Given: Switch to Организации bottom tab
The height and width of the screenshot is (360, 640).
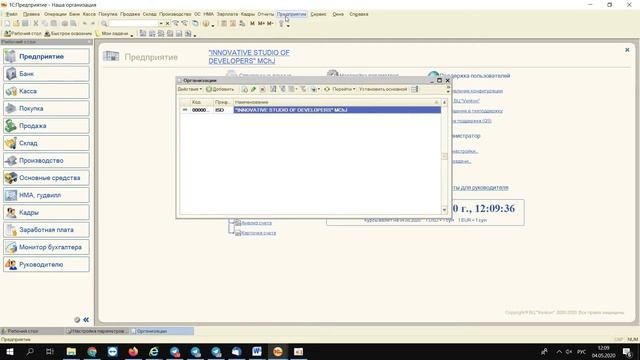Looking at the screenshot, I should (162, 331).
